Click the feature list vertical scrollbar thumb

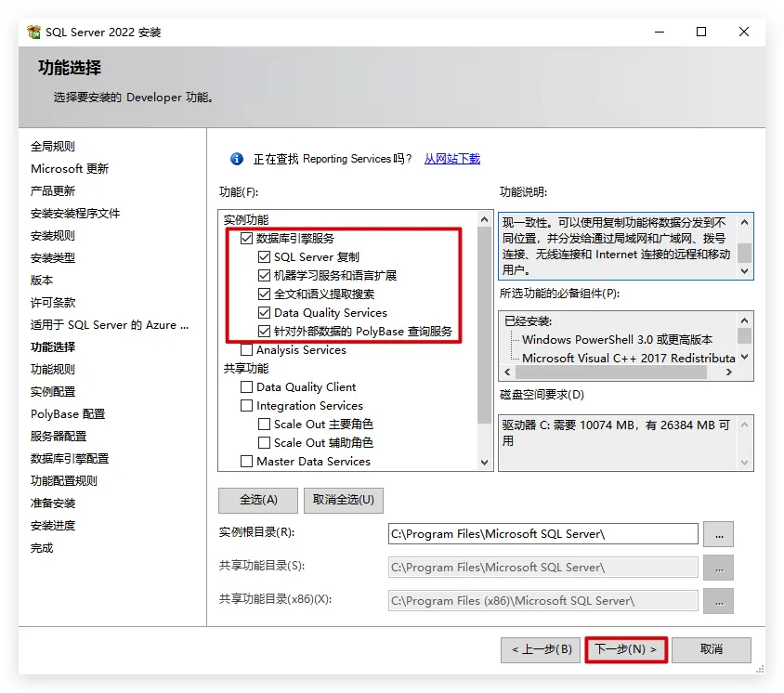484,325
